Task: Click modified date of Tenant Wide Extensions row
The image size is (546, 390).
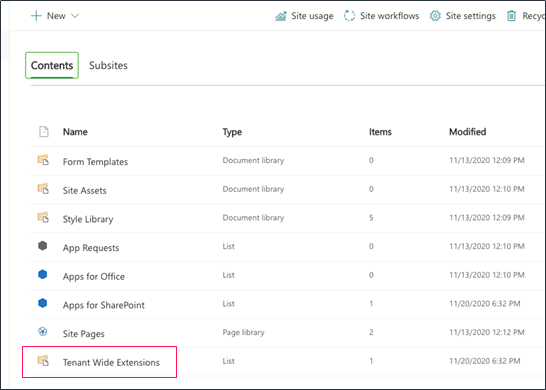Action: click(485, 361)
